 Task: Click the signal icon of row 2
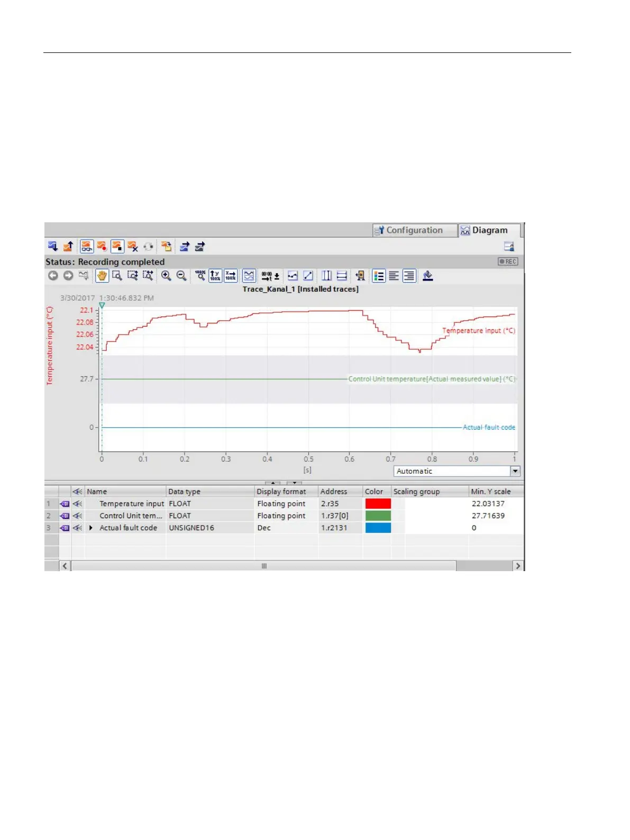pos(65,516)
